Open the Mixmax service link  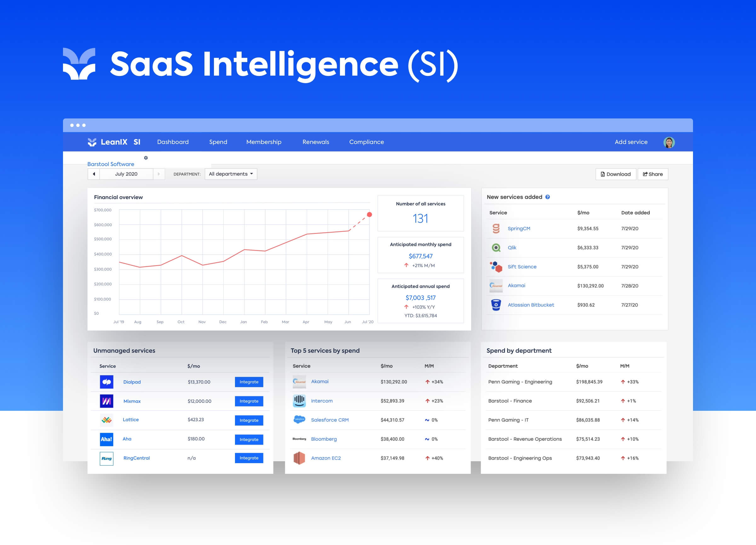pos(132,401)
